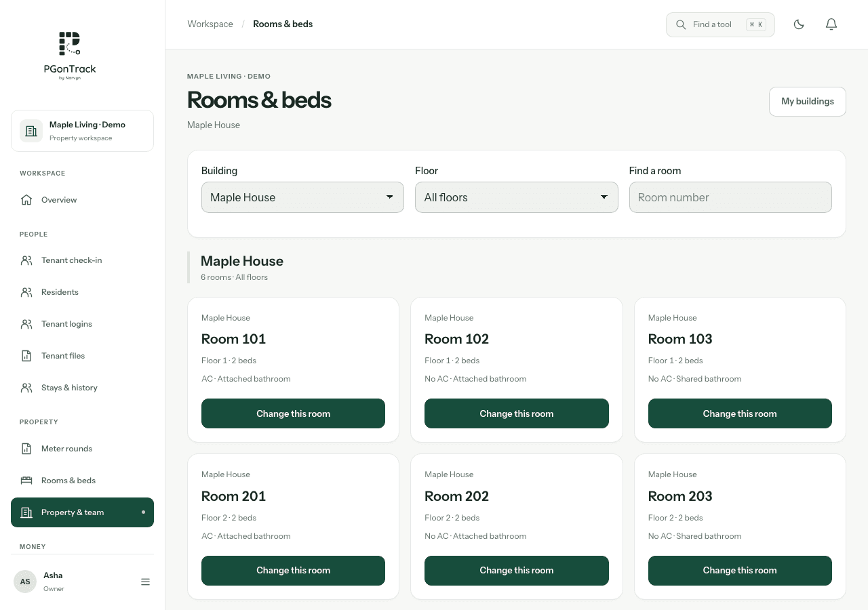
Task: Click Room 101 'AC · Attached bathroom' text
Action: (246, 379)
